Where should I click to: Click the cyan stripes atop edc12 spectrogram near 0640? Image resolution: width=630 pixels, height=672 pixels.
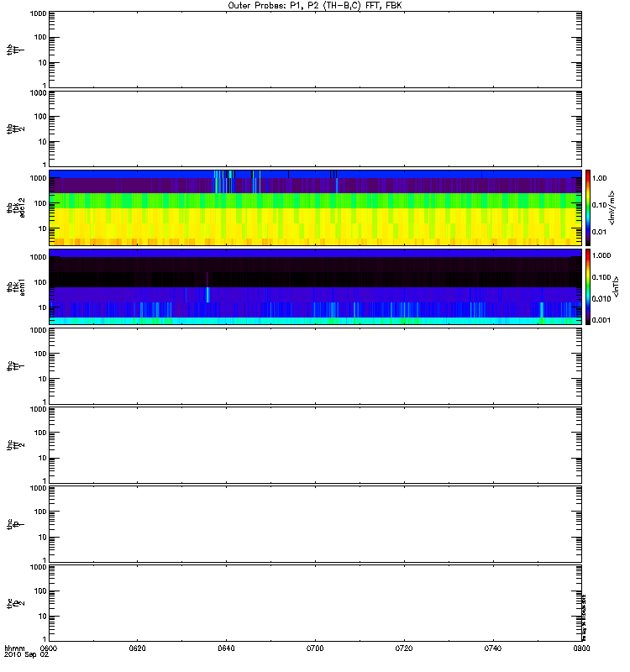click(x=224, y=174)
